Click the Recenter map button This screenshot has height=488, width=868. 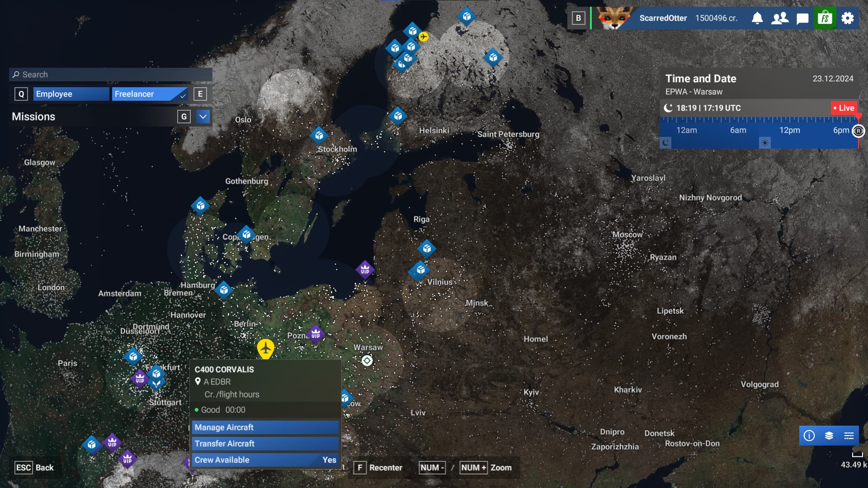click(x=379, y=468)
